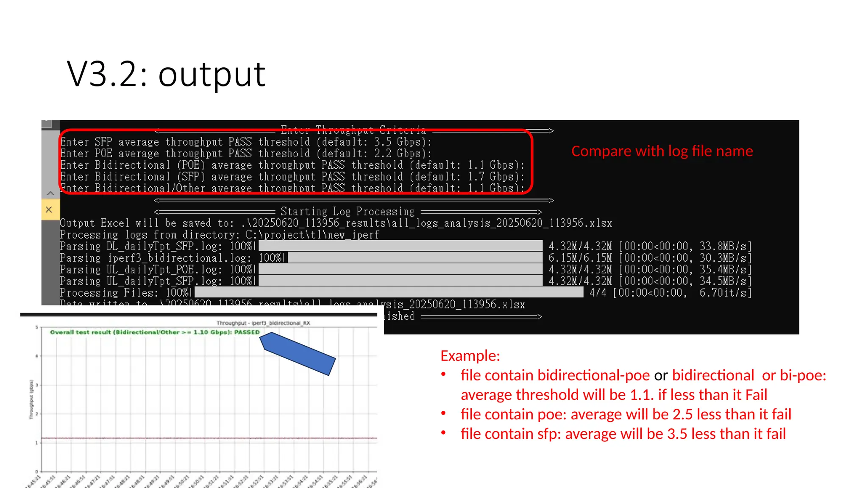Click the "Enter POE average throughput PASS threshold" line
The height and width of the screenshot is (488, 868).
(x=246, y=153)
